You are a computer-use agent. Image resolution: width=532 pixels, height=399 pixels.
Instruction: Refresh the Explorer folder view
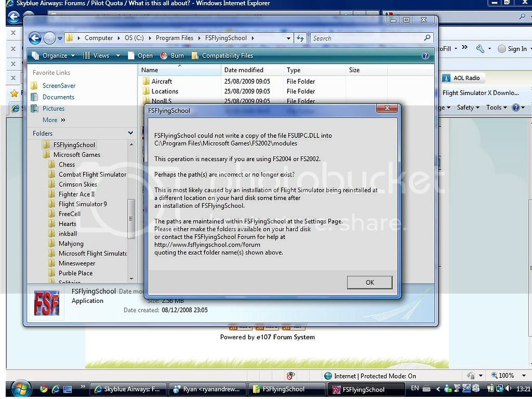pos(300,38)
